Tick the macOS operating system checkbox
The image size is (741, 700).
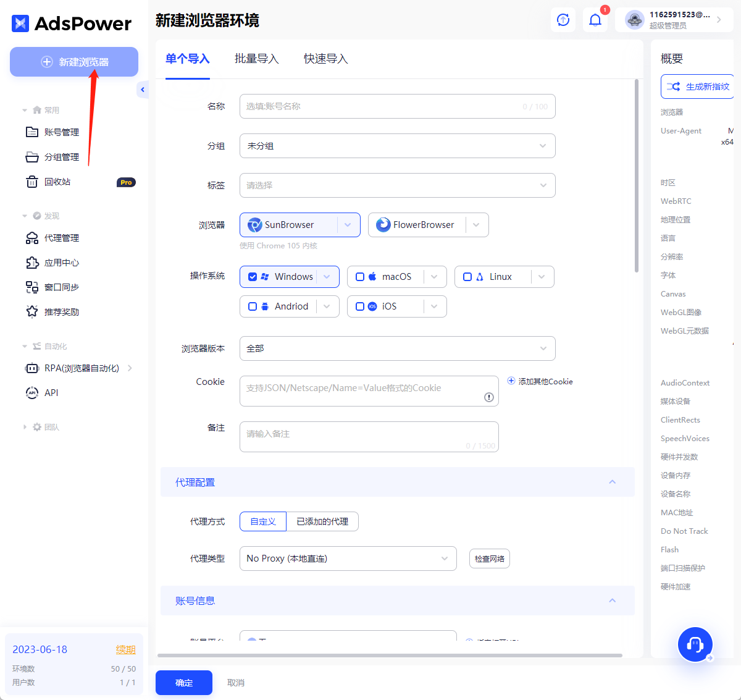[x=360, y=277]
